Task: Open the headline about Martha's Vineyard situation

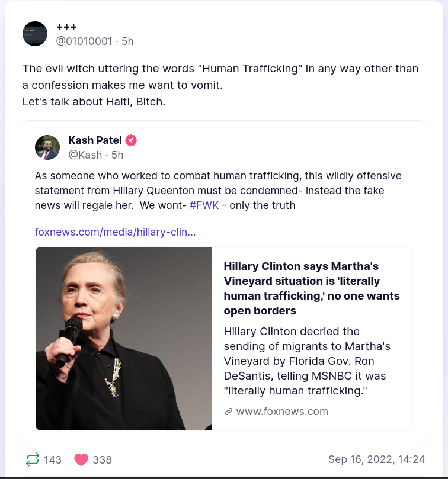Action: click(312, 288)
